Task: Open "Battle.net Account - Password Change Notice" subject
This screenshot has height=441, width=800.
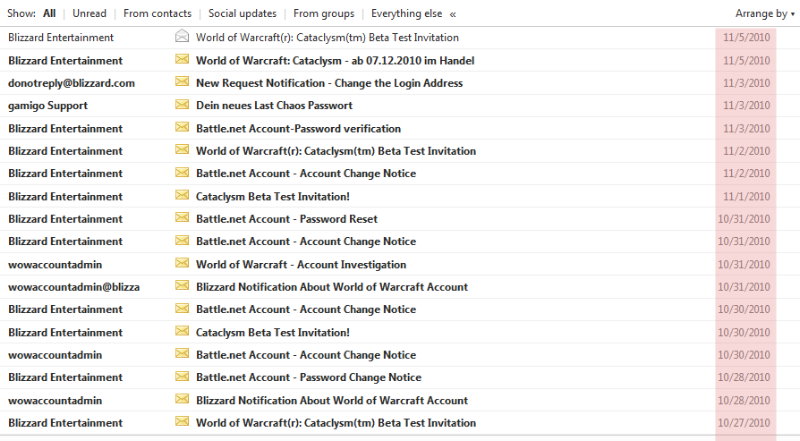Action: (309, 377)
